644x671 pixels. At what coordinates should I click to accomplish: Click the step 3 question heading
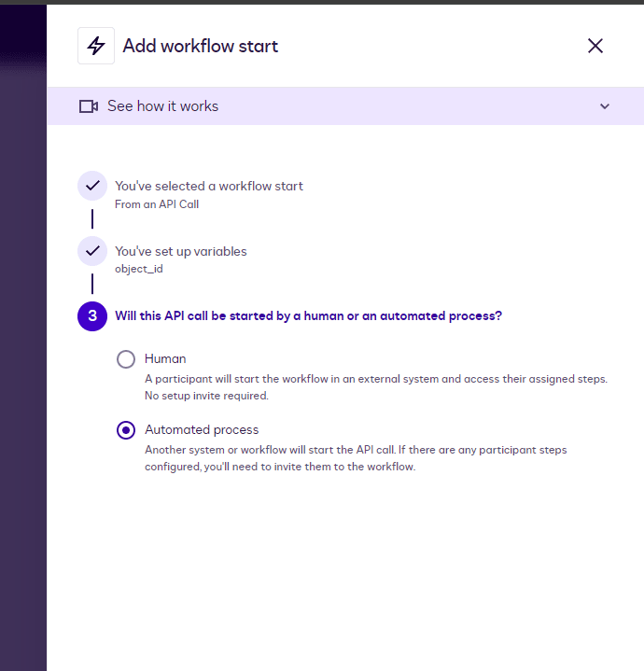(308, 316)
